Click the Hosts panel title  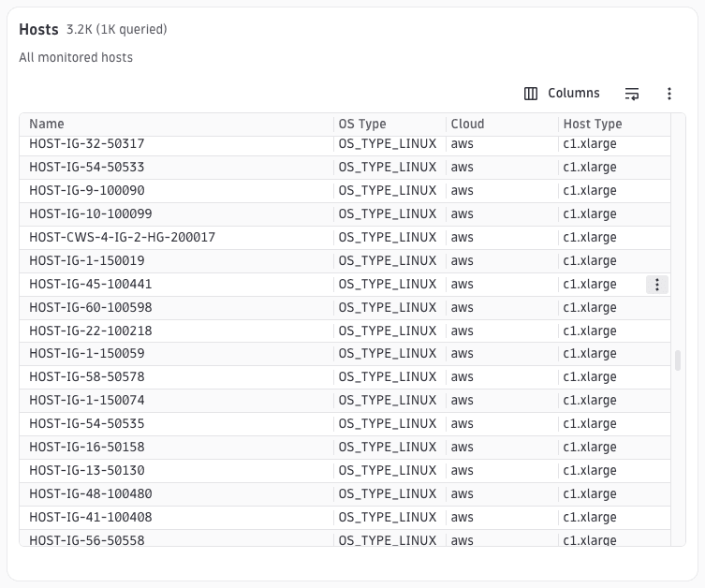pyautogui.click(x=38, y=30)
